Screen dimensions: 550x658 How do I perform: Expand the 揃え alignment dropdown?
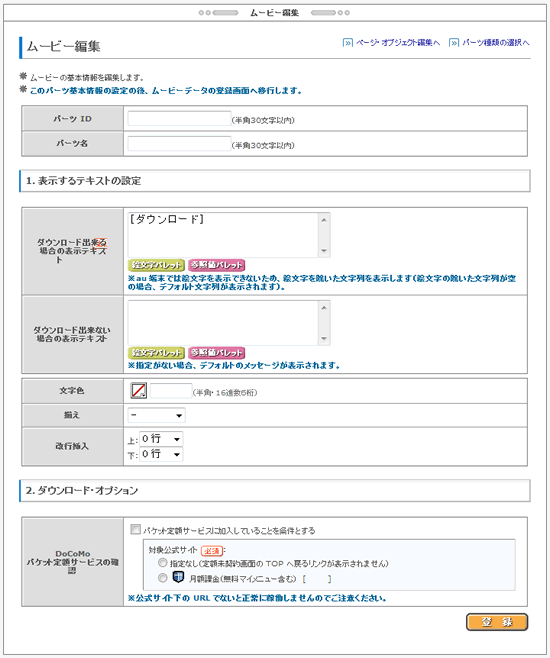click(156, 415)
